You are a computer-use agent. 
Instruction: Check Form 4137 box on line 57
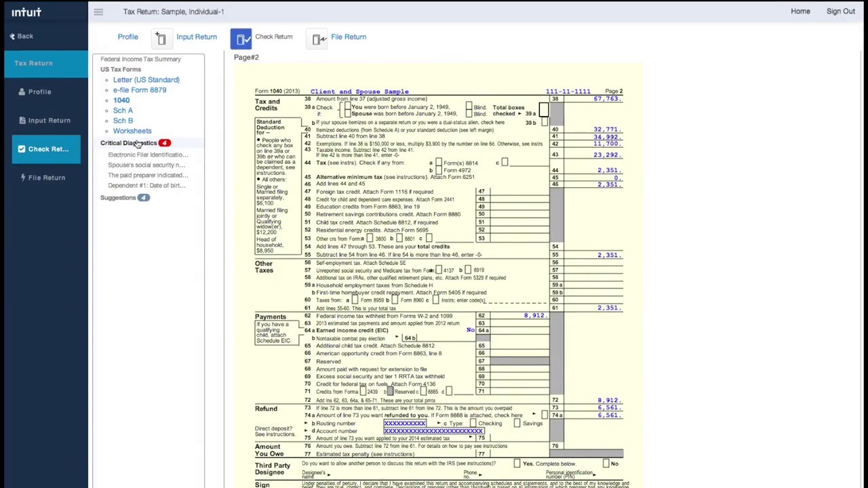[x=438, y=270]
